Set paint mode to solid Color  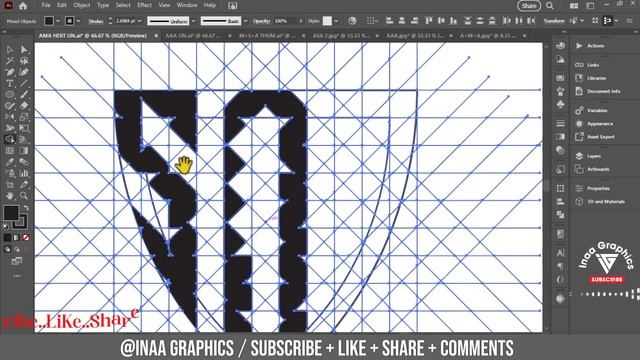8,237
